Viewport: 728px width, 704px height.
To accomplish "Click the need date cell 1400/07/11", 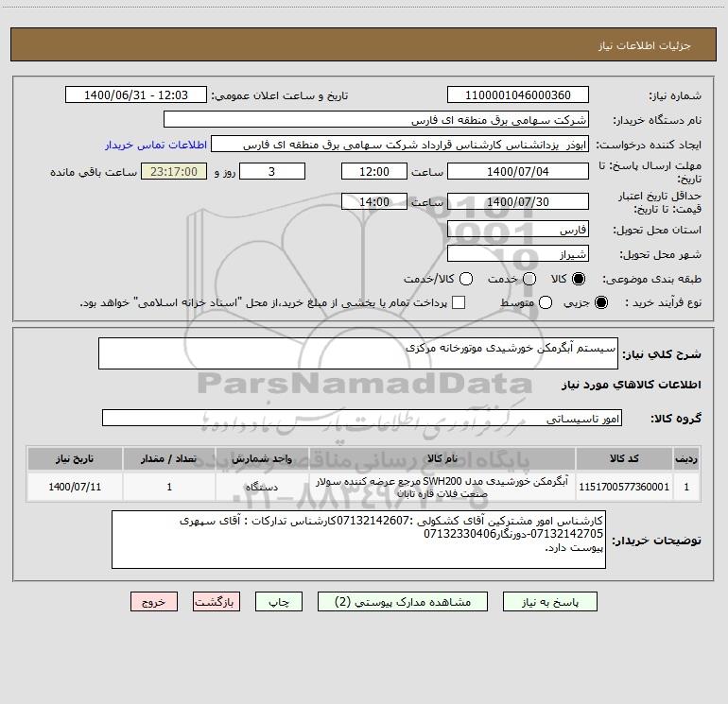I will pyautogui.click(x=75, y=487).
